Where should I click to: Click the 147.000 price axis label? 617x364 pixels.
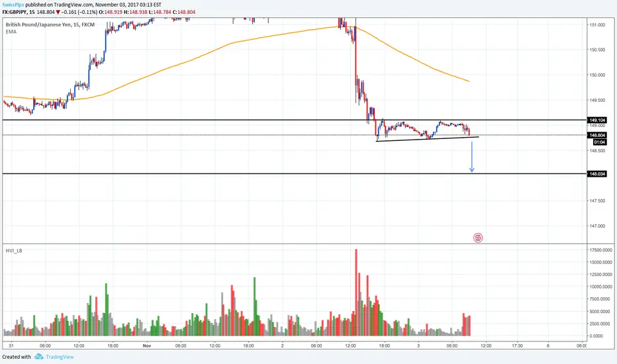click(x=597, y=226)
